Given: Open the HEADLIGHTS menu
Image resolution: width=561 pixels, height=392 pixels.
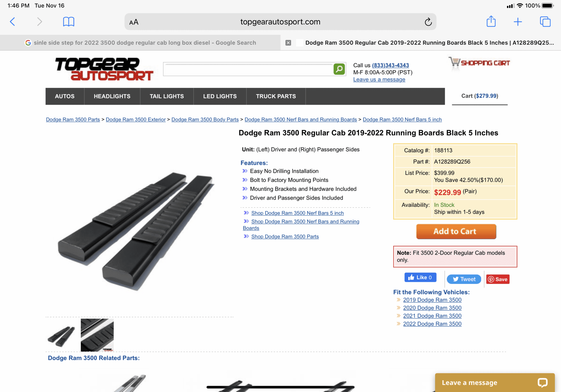Looking at the screenshot, I should [112, 96].
